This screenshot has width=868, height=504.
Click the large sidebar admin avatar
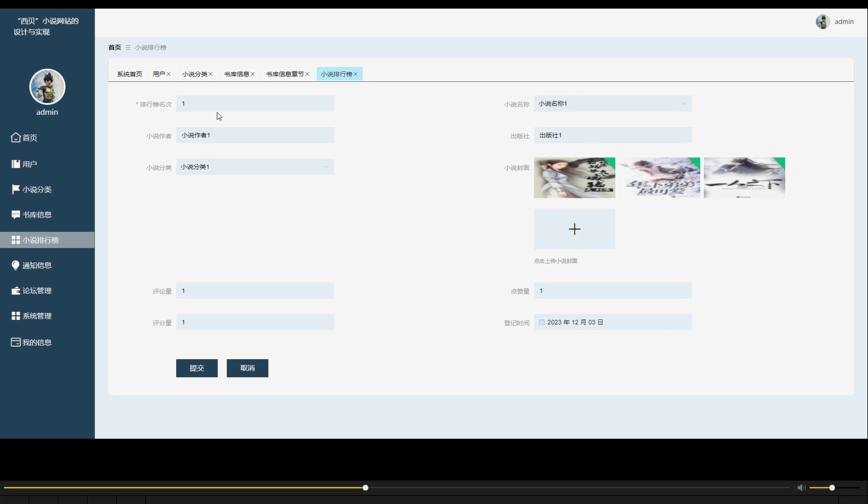click(x=47, y=86)
